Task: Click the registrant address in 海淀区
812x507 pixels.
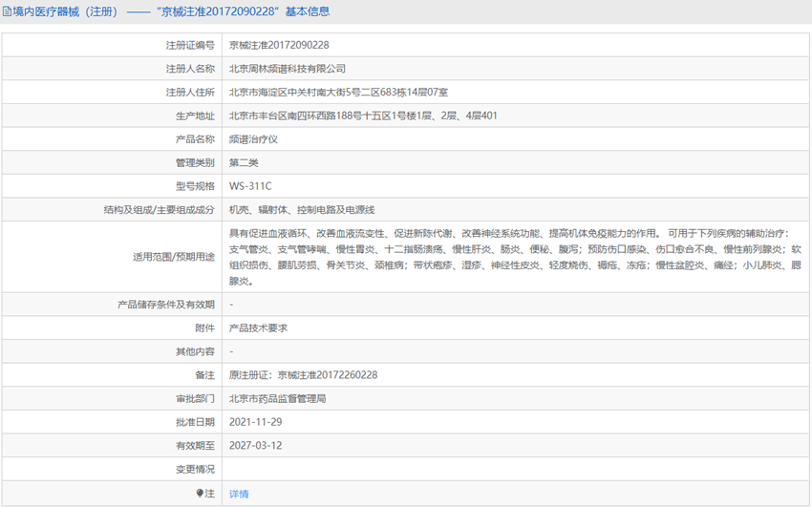Action: pyautogui.click(x=338, y=93)
